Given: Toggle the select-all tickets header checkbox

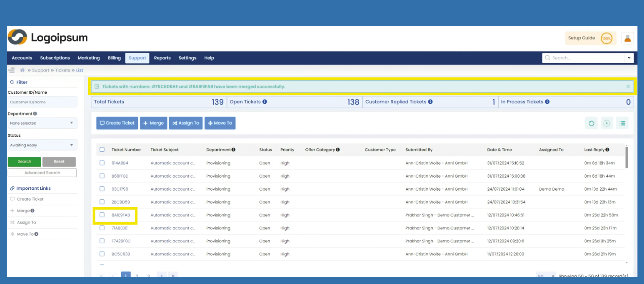Looking at the screenshot, I should click(x=102, y=150).
